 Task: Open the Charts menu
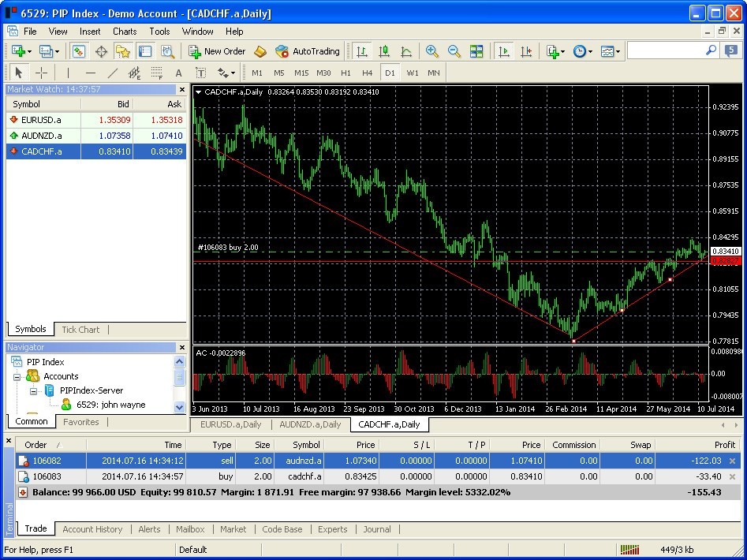click(124, 32)
